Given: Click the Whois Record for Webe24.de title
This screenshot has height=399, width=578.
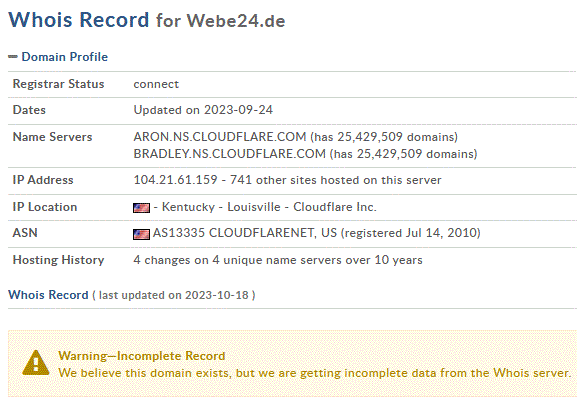Looking at the screenshot, I should (x=147, y=20).
